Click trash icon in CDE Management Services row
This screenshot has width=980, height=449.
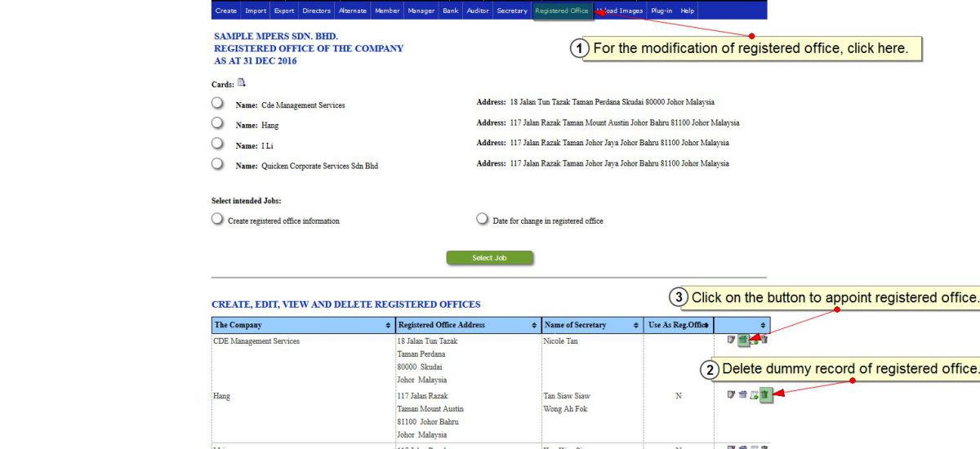click(x=764, y=340)
